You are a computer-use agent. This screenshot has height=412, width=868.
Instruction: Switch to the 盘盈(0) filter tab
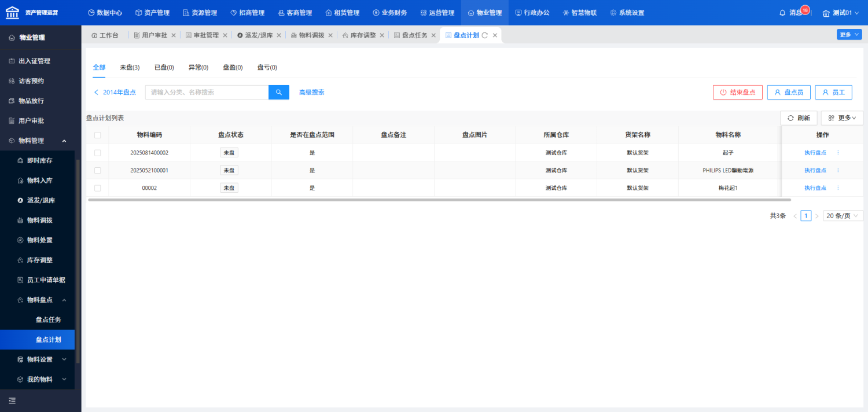pyautogui.click(x=233, y=68)
